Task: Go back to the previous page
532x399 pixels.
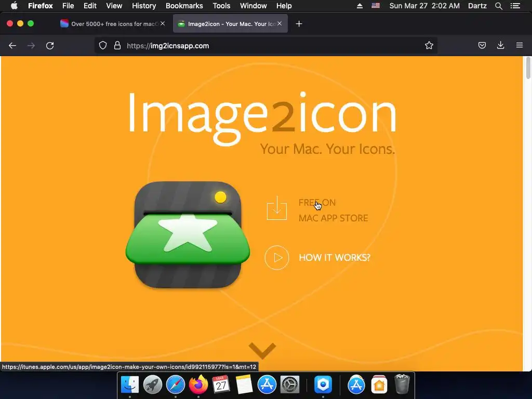Action: click(12, 46)
